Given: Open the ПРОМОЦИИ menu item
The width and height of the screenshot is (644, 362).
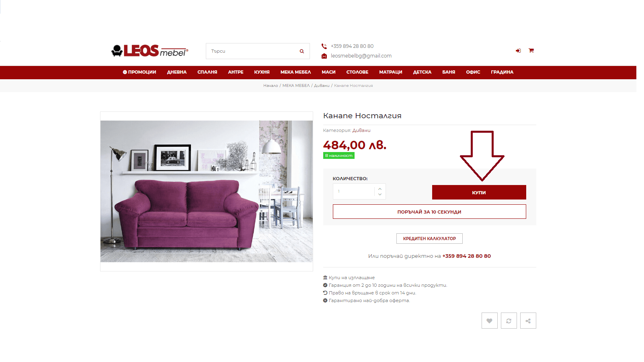Looking at the screenshot, I should click(139, 72).
